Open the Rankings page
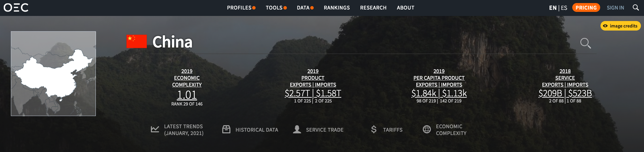Image resolution: width=644 pixels, height=152 pixels. [336, 8]
